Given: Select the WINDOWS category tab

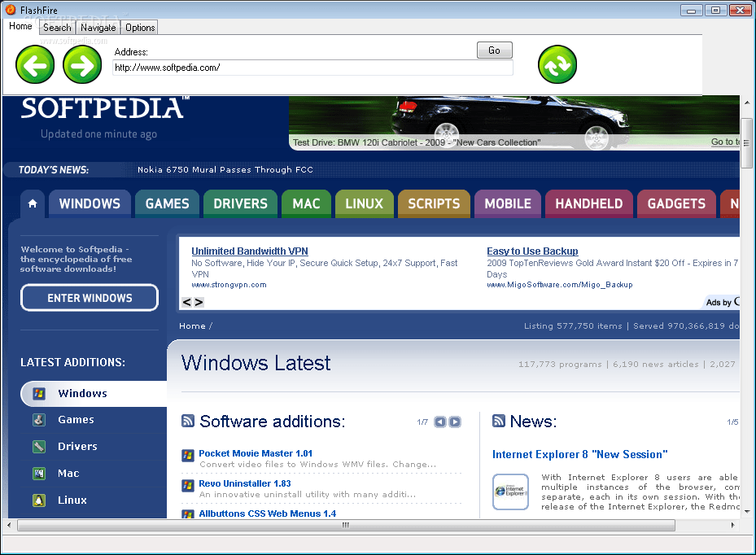Looking at the screenshot, I should coord(90,203).
